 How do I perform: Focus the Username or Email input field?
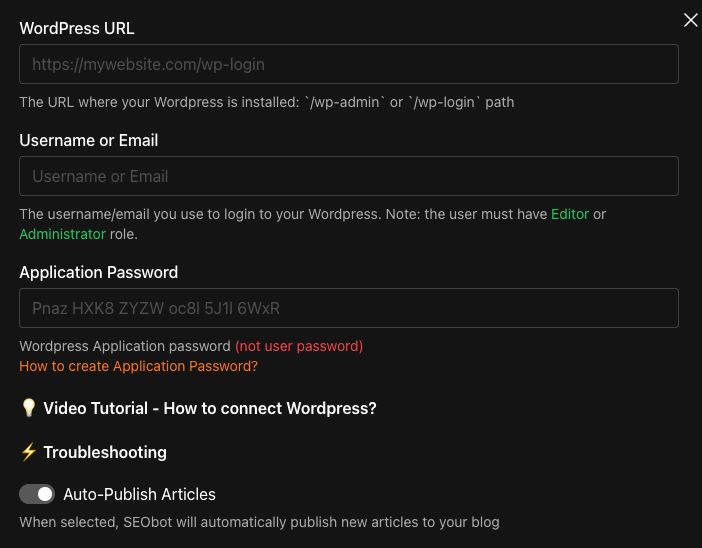(x=349, y=176)
